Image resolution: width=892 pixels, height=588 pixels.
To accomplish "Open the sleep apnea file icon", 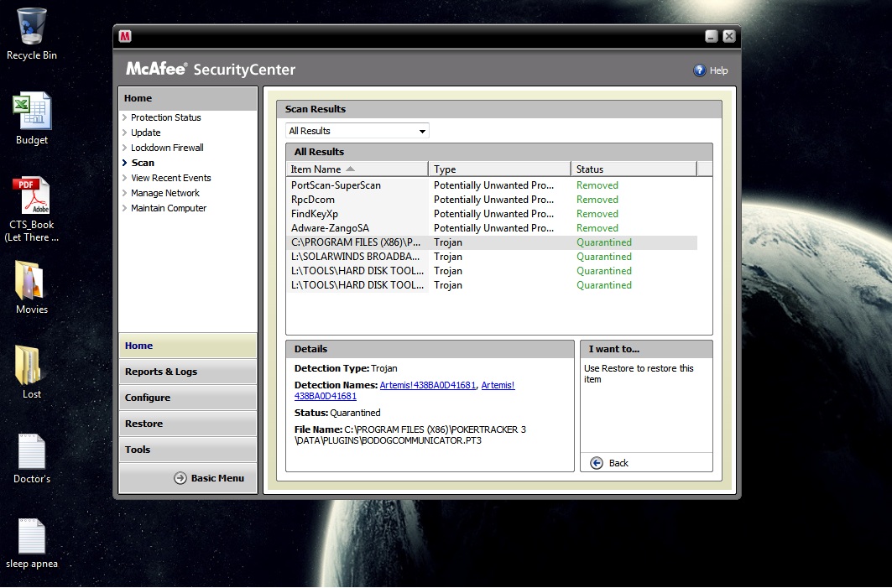I will click(32, 536).
